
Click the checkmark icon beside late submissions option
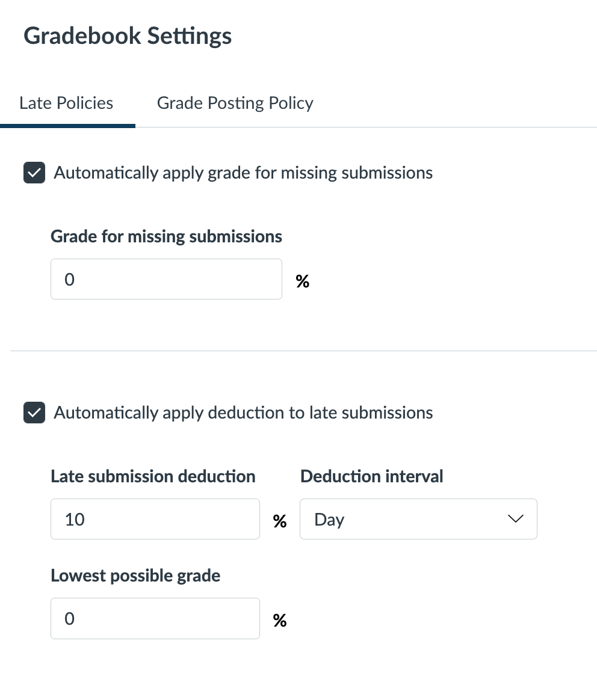coord(34,413)
